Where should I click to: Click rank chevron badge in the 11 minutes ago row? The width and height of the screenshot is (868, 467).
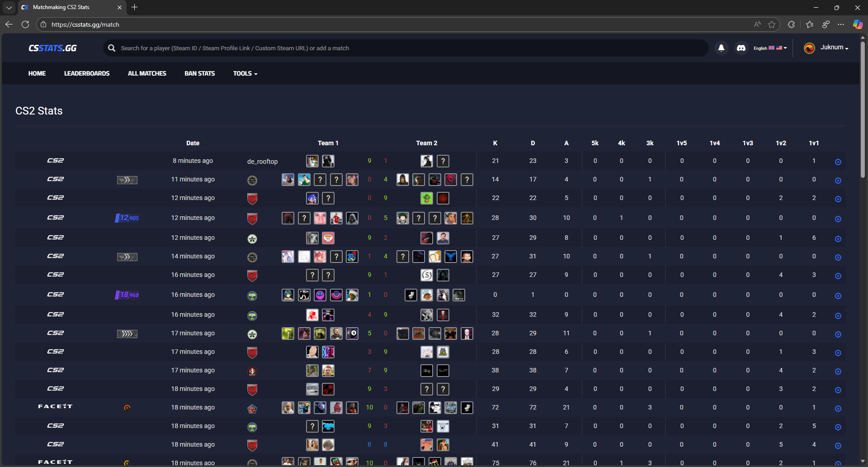127,180
